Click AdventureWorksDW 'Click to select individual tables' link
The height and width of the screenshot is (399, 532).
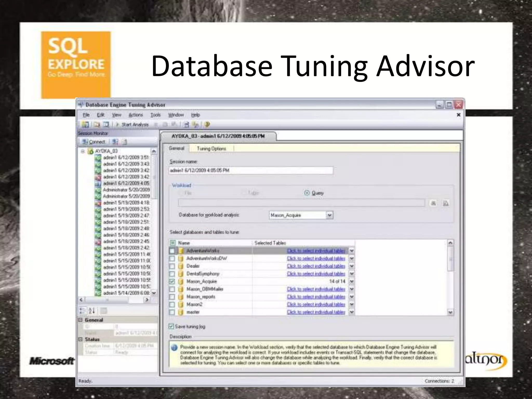316,258
